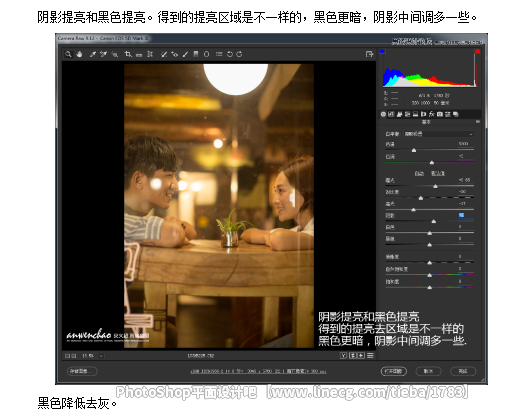Select the Transform tool
Screen dimensions: 524x411
click(150, 54)
